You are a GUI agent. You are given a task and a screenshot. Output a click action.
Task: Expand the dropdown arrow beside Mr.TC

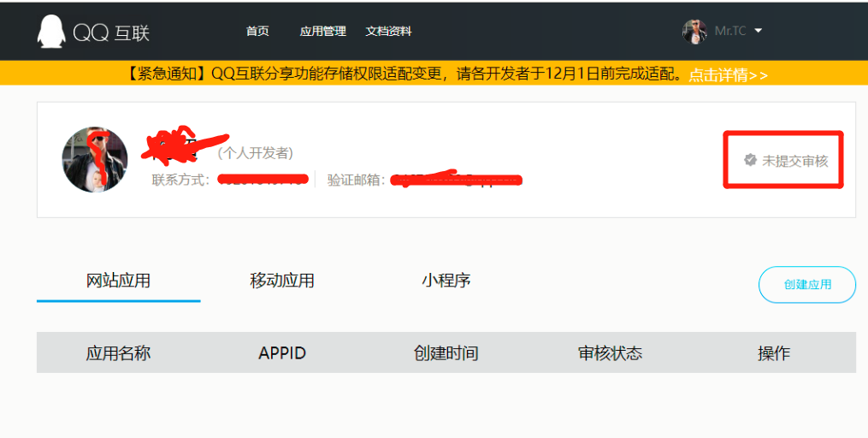point(758,31)
